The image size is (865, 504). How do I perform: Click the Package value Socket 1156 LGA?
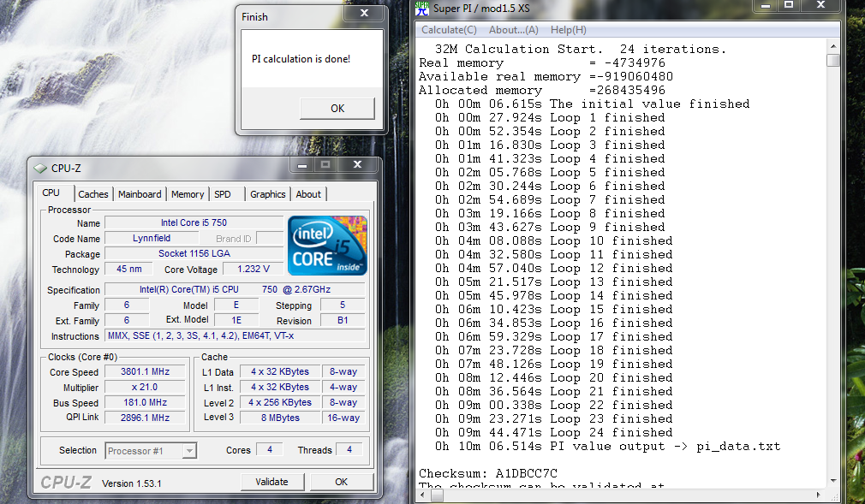point(194,253)
